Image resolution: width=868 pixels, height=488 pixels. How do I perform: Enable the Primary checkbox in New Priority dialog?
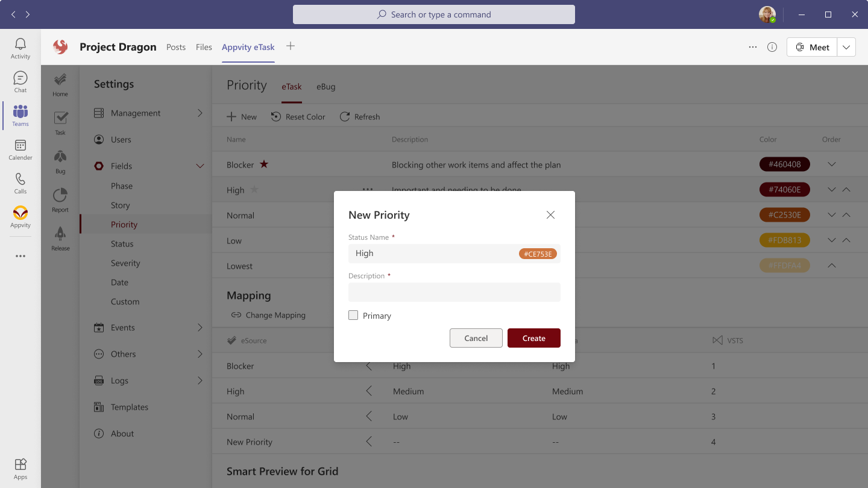(x=353, y=315)
